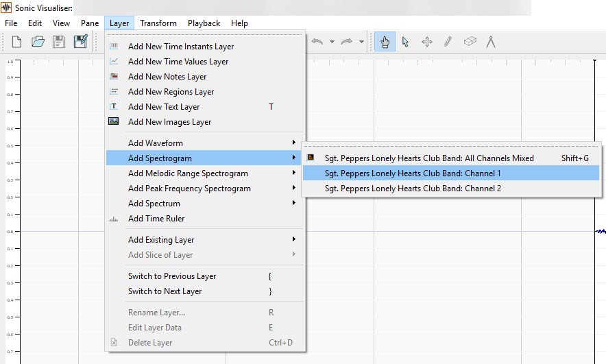This screenshot has width=606, height=364.
Task: Expand Add Peak Frequency Spectrogram submenu
Action: coord(204,189)
